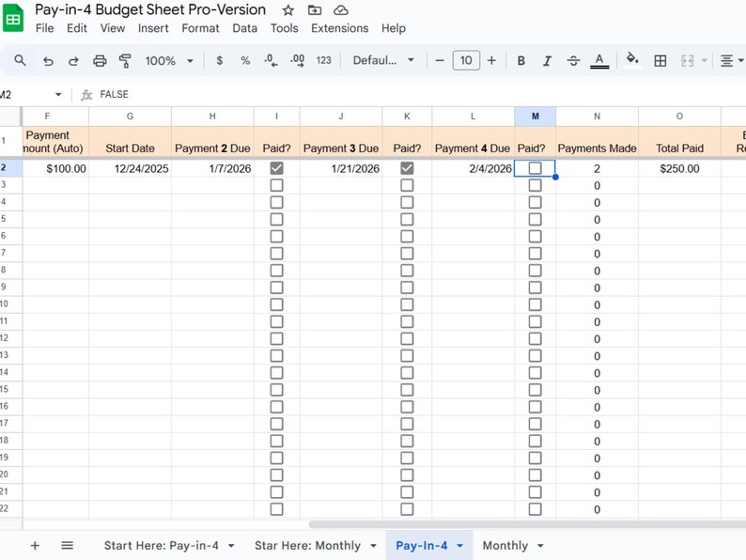Screen dimensions: 746x560
Task: Open Monthly tab menu arrow
Action: 540,546
